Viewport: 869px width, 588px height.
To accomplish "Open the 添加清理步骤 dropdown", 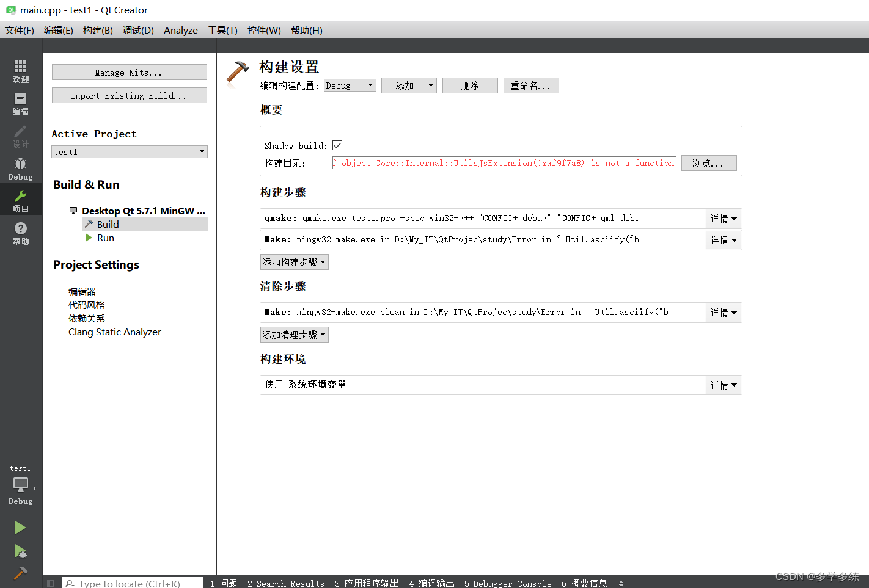I will [294, 335].
